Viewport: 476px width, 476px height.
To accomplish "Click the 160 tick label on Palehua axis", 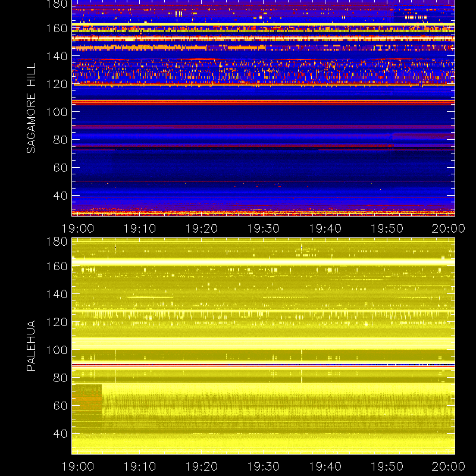I will point(57,266).
